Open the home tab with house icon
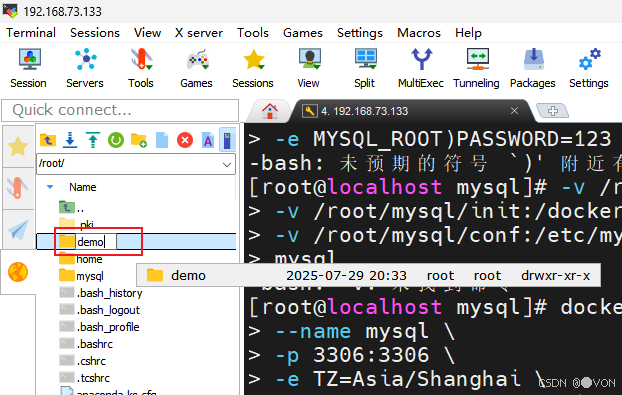Screen dimensions: 622x395 point(270,111)
